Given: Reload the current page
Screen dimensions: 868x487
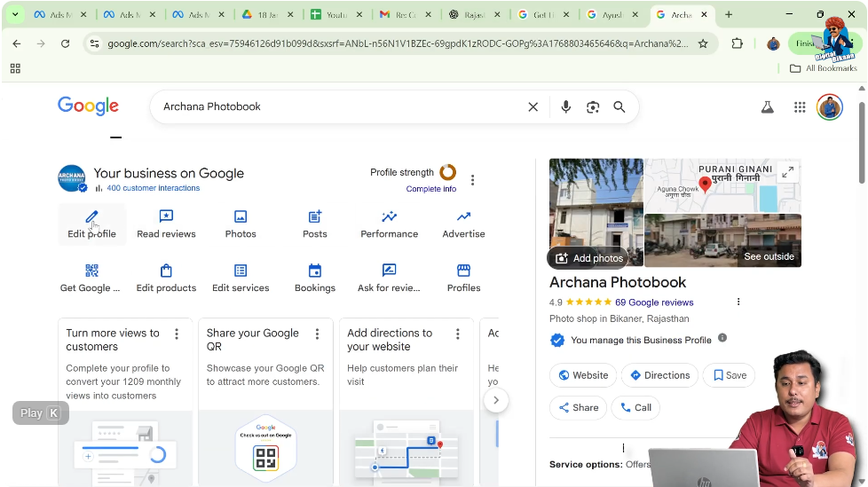Looking at the screenshot, I should tap(66, 43).
